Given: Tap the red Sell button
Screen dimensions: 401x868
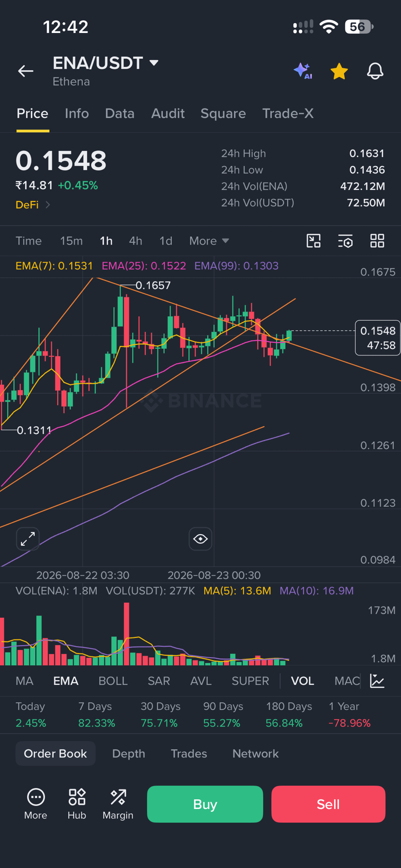Looking at the screenshot, I should click(328, 804).
